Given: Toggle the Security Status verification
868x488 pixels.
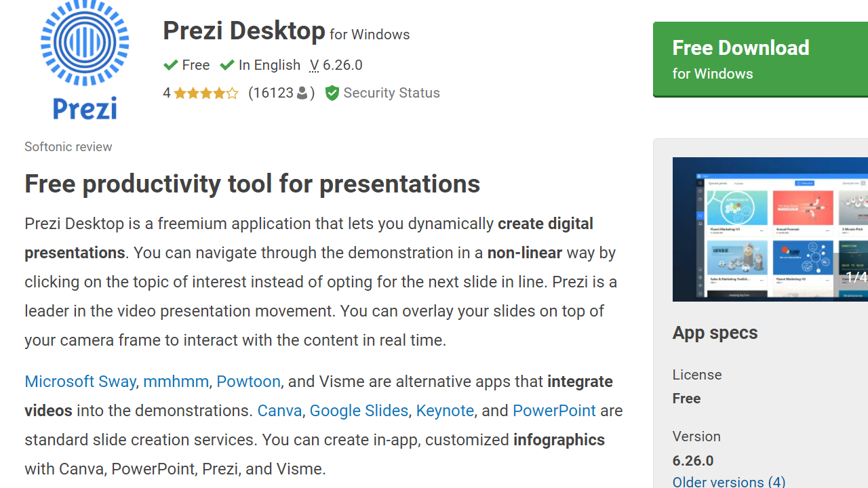Looking at the screenshot, I should (x=382, y=93).
